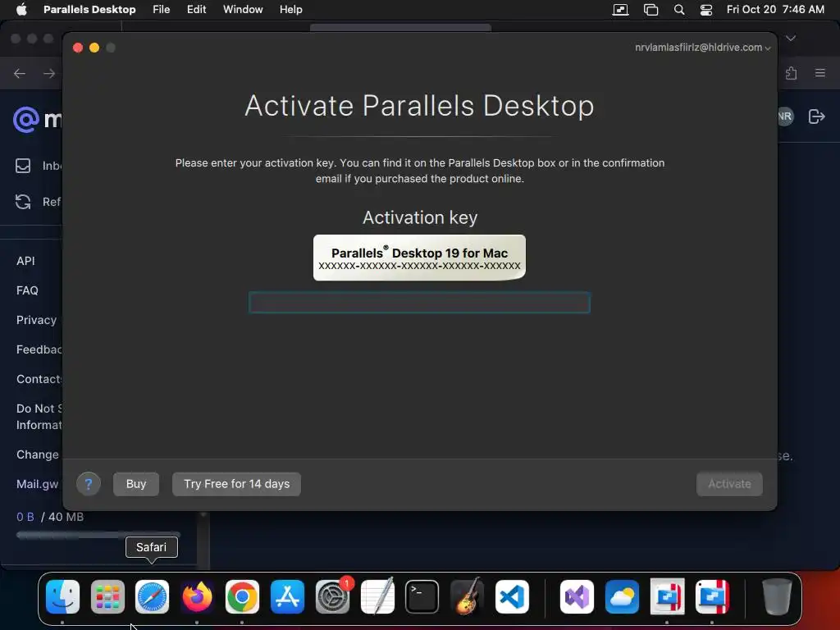Open the Window menu
The height and width of the screenshot is (630, 840).
[243, 9]
